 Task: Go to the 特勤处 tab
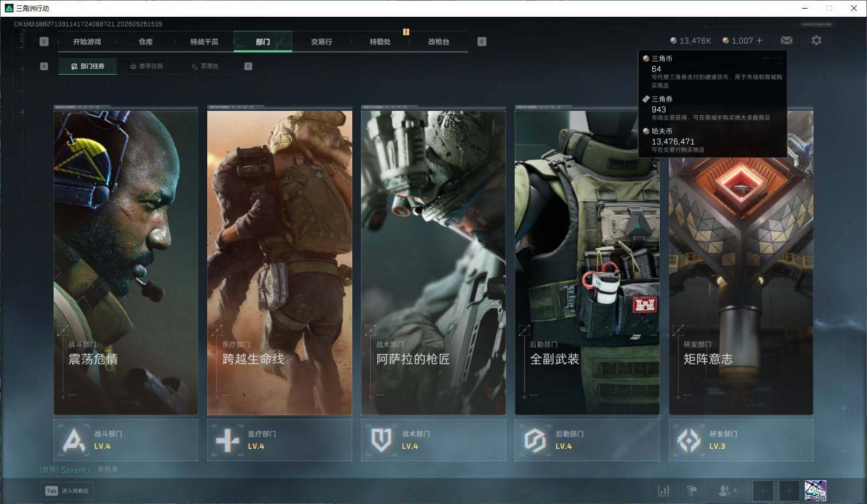click(380, 42)
